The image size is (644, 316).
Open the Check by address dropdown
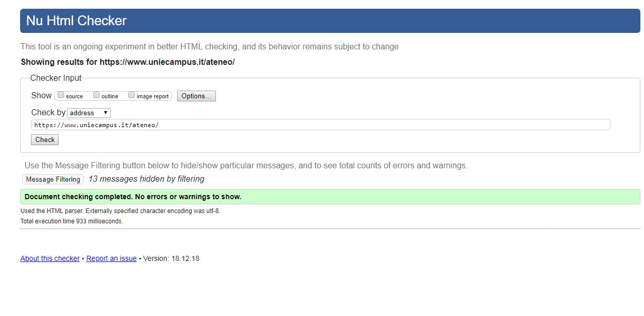89,113
